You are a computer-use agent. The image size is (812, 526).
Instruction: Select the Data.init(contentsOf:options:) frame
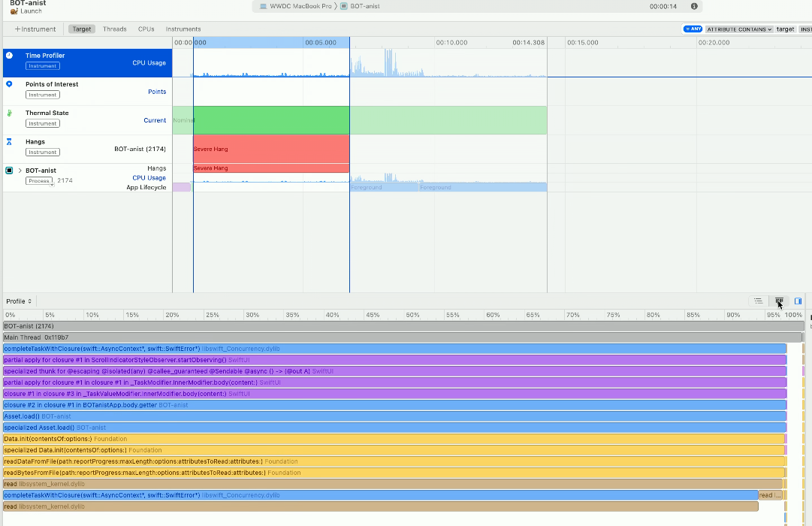point(394,439)
